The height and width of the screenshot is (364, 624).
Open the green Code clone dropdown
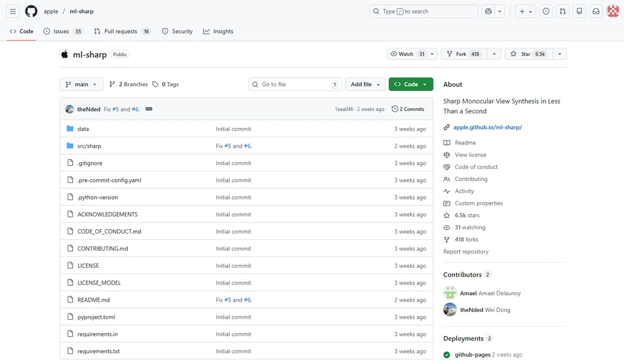pos(411,84)
